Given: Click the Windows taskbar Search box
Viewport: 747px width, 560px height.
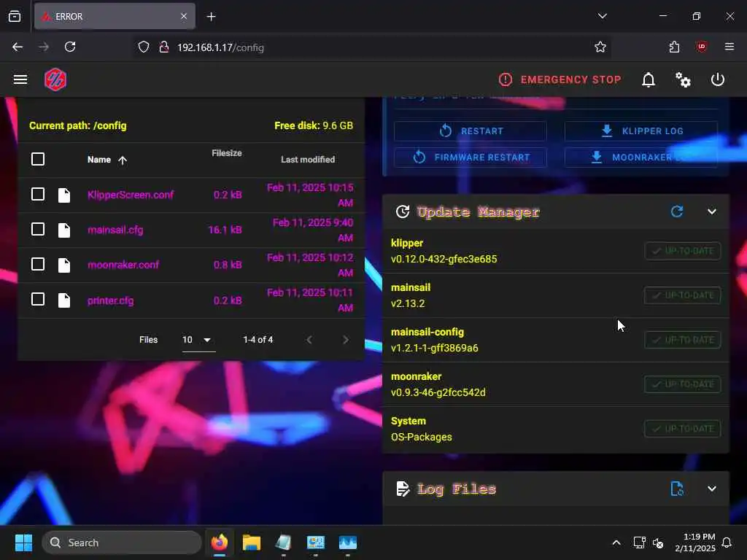Looking at the screenshot, I should pyautogui.click(x=122, y=542).
